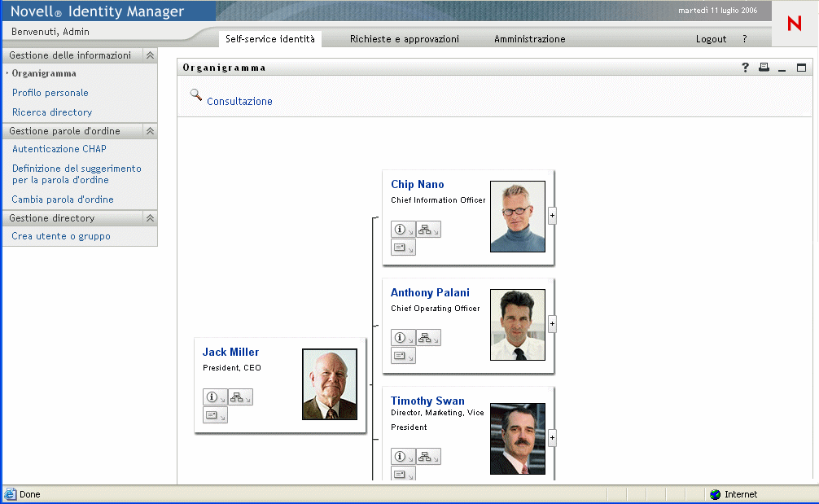Open Crea utente o gruppo in the sidebar
The height and width of the screenshot is (504, 819).
point(60,236)
